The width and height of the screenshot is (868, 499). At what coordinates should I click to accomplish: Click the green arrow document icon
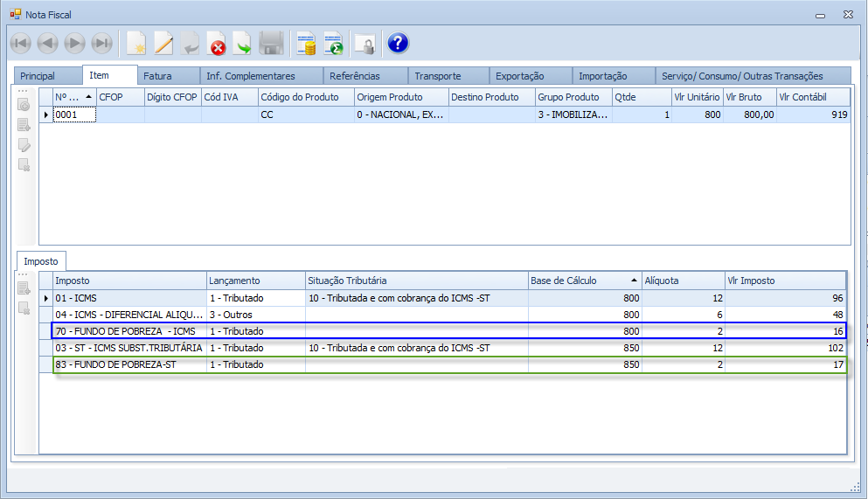[242, 43]
